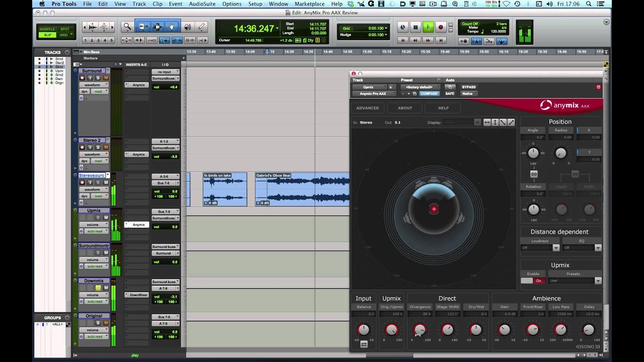Click the HELP button in Anymix

tap(443, 108)
